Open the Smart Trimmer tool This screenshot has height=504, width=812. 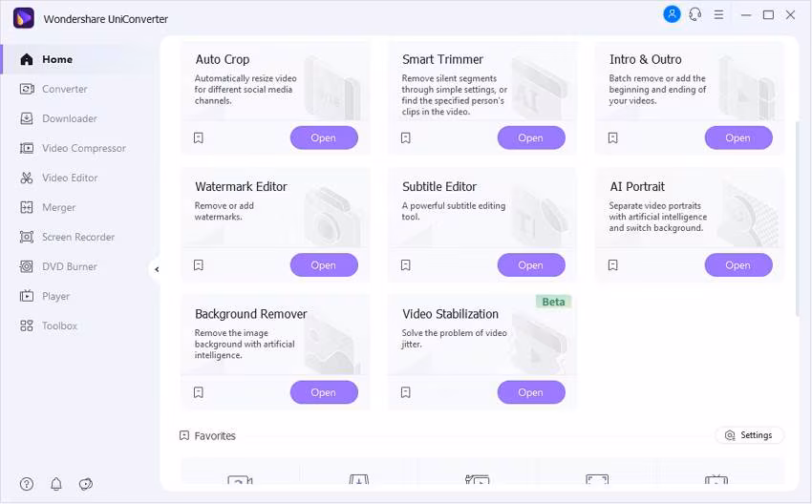pos(530,138)
